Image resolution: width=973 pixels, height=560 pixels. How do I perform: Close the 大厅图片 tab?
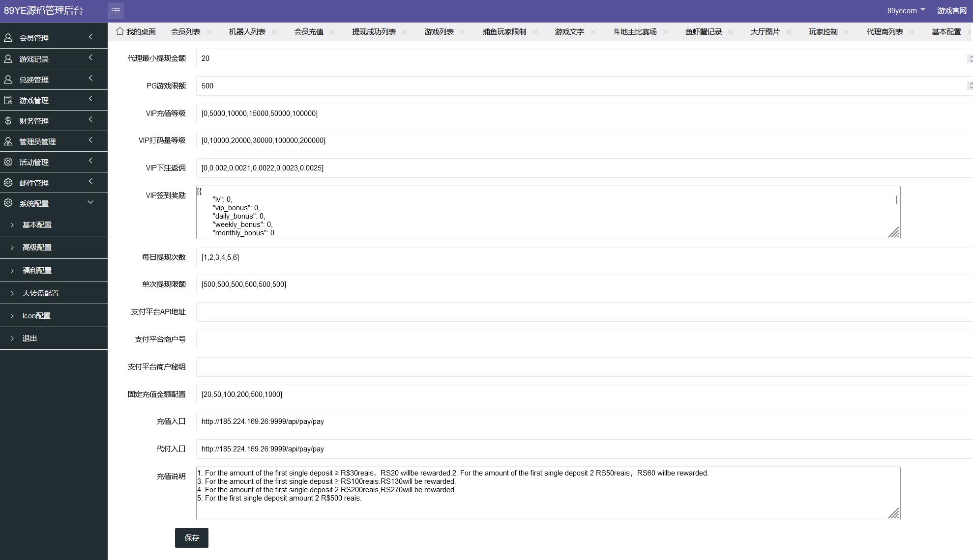(x=789, y=32)
